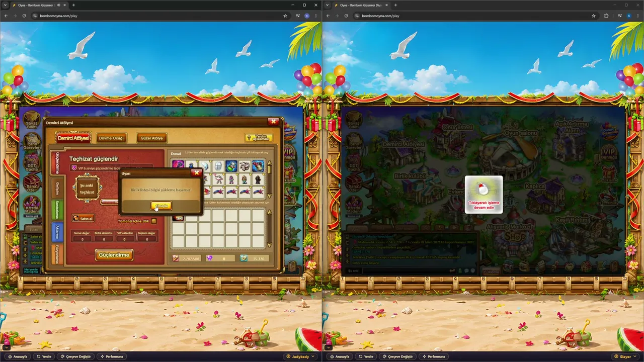
Task: Bookmark the page in left browser window
Action: [x=285, y=16]
